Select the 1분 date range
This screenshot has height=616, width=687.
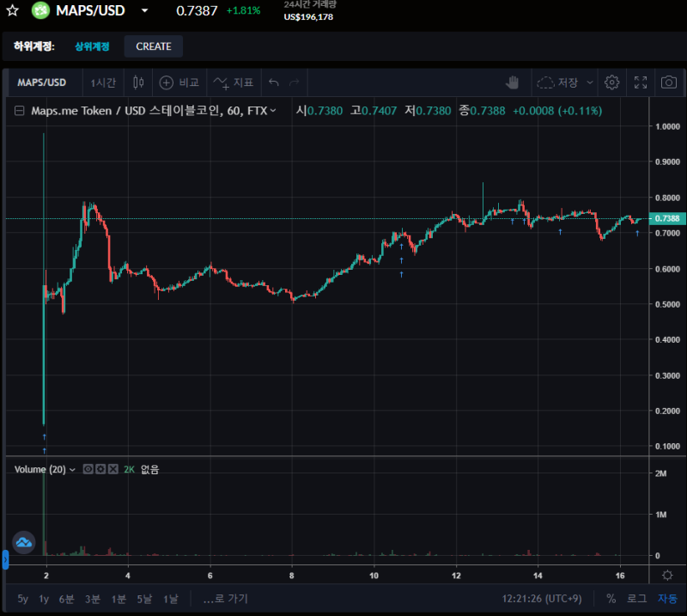click(x=119, y=599)
